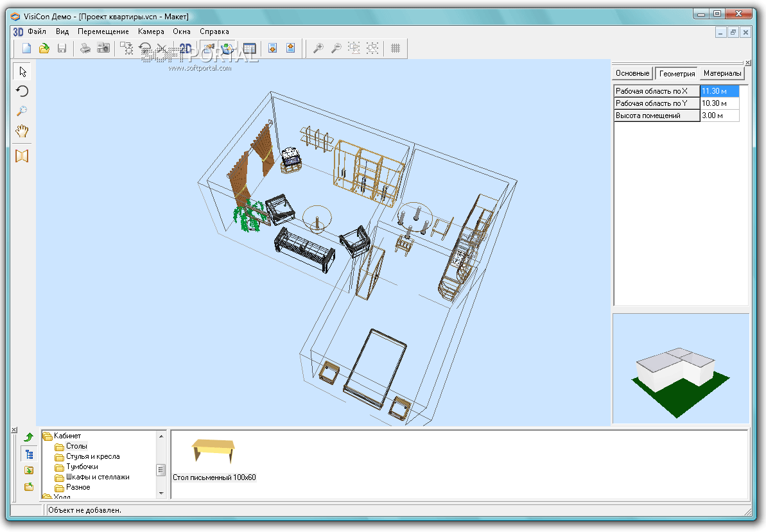Screen dimensions: 766x532
Task: Edit the Рабочая область по X value field
Action: pos(719,90)
